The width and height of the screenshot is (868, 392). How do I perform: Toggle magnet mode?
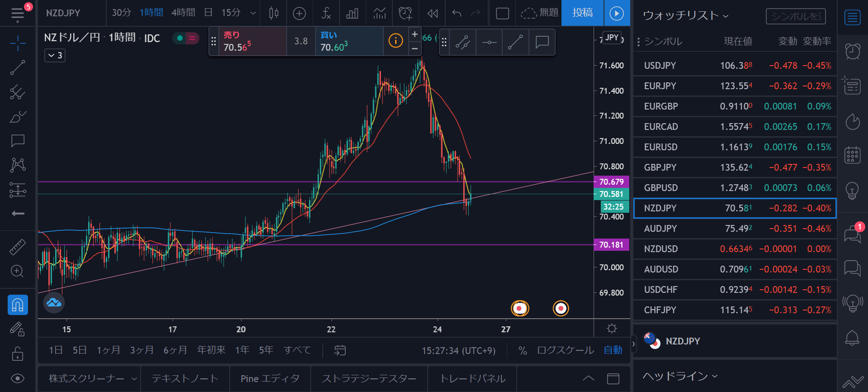coord(18,305)
